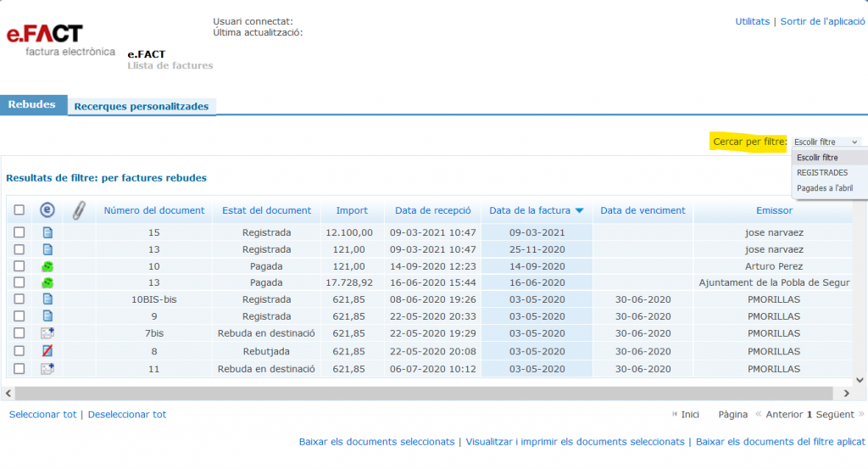Click the horizontal scrollbar under table
This screenshot has height=469, width=868.
click(424, 394)
